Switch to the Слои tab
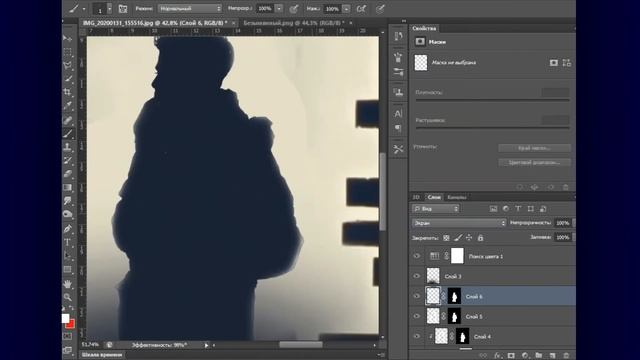The height and width of the screenshot is (360, 640). point(434,197)
